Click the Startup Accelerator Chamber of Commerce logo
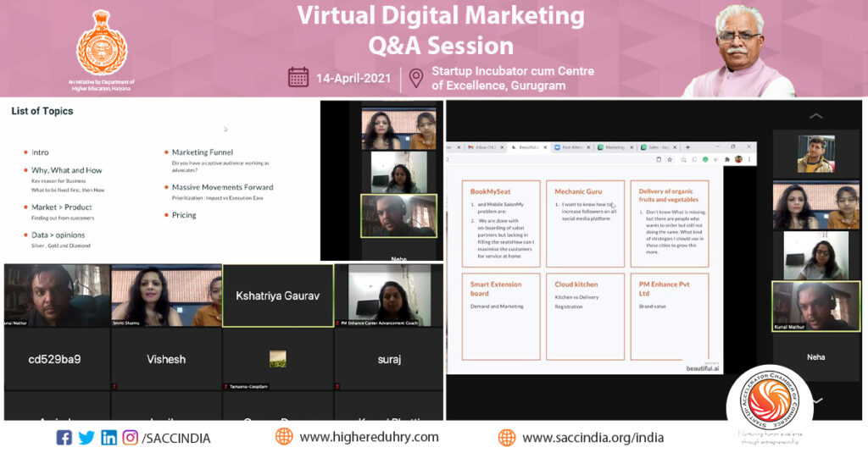 coord(770,401)
